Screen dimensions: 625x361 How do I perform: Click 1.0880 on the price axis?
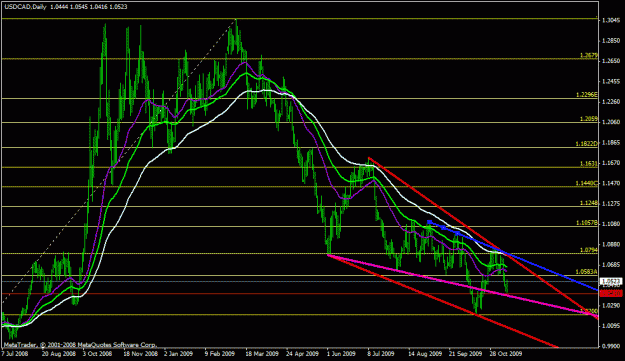click(611, 244)
